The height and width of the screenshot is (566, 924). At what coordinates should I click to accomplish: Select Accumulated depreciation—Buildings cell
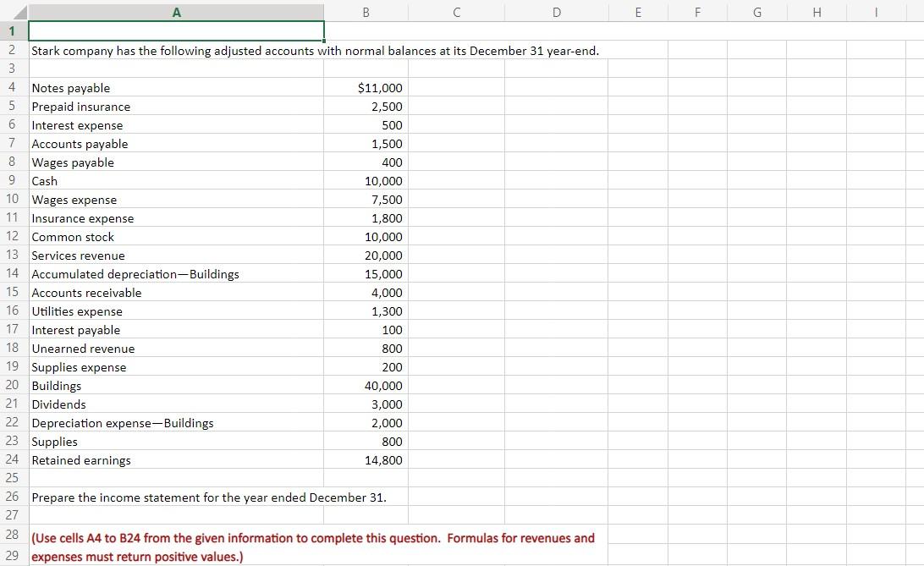[176, 274]
